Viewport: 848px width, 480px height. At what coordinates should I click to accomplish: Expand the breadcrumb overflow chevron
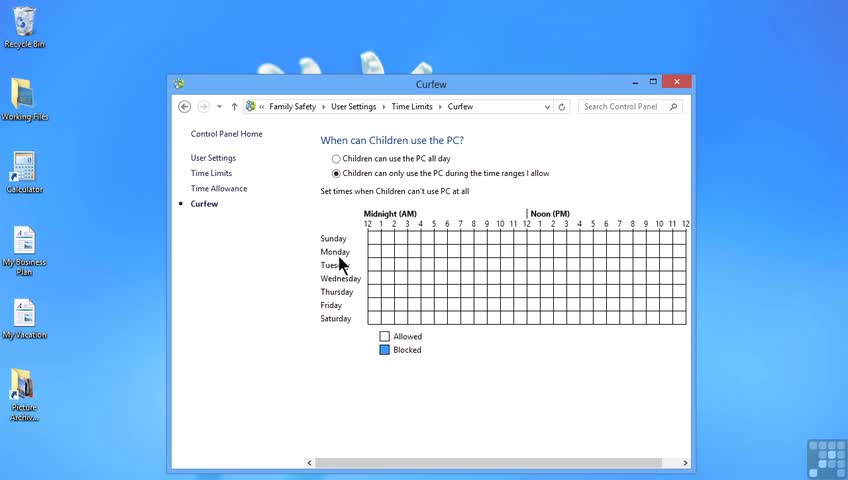tap(262, 106)
